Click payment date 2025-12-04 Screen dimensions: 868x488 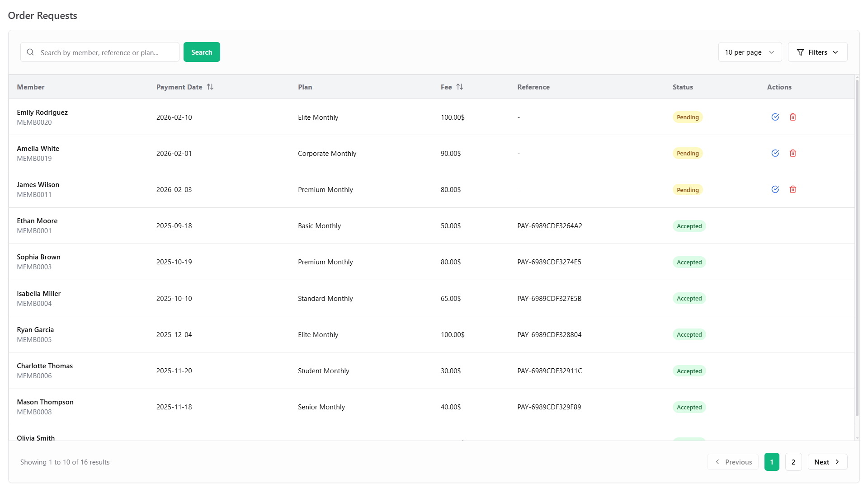coord(174,335)
